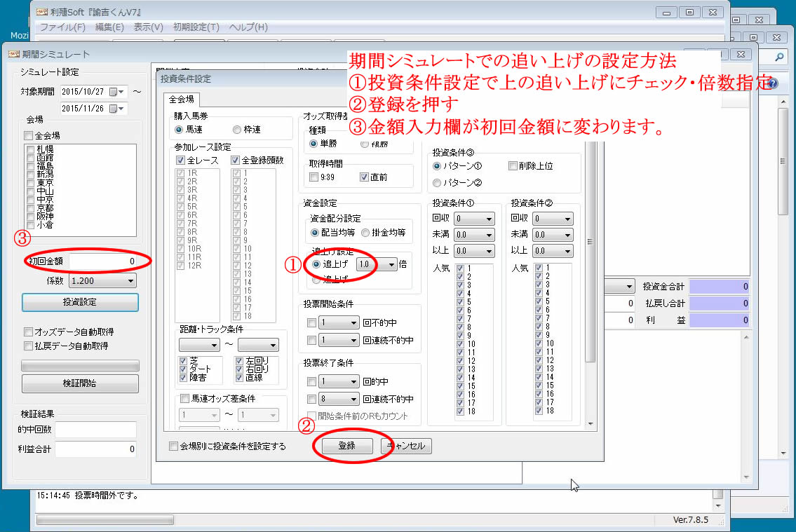
Task: Check 会場別に投資条件を設定する option
Action: tap(174, 446)
